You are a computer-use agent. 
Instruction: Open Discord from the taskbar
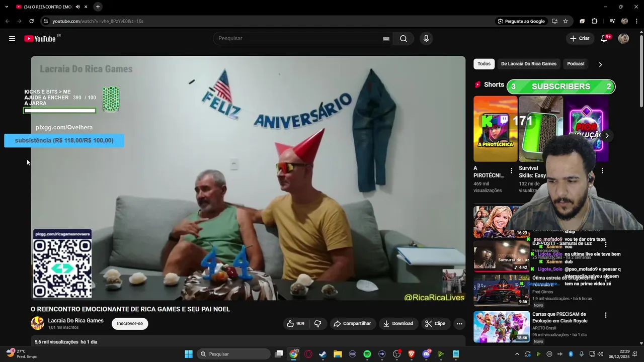coord(426,354)
